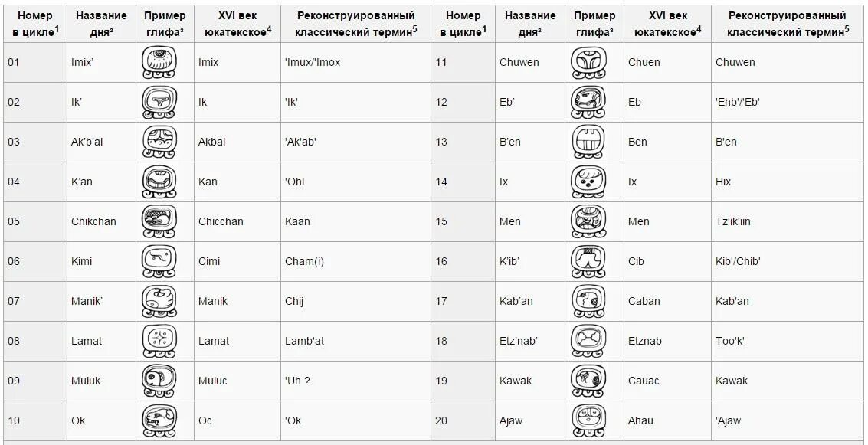This screenshot has width=868, height=445.
Task: Select the Chuwen glyph thumbnail
Action: coord(588,63)
